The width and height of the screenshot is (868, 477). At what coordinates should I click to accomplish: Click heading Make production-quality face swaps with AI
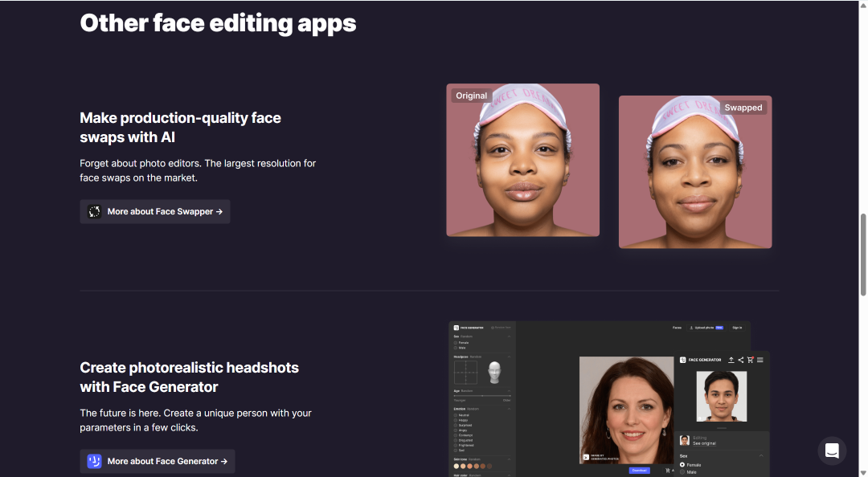pyautogui.click(x=181, y=127)
